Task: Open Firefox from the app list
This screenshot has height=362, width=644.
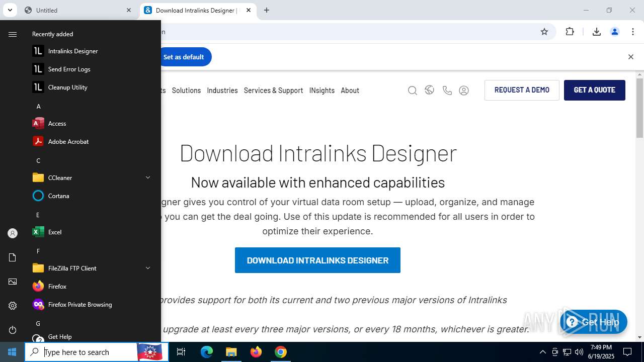Action: 91,287
